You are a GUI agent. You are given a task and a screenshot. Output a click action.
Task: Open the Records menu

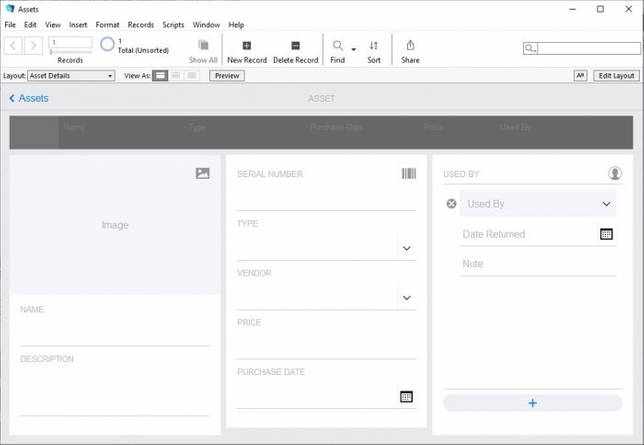pyautogui.click(x=141, y=25)
